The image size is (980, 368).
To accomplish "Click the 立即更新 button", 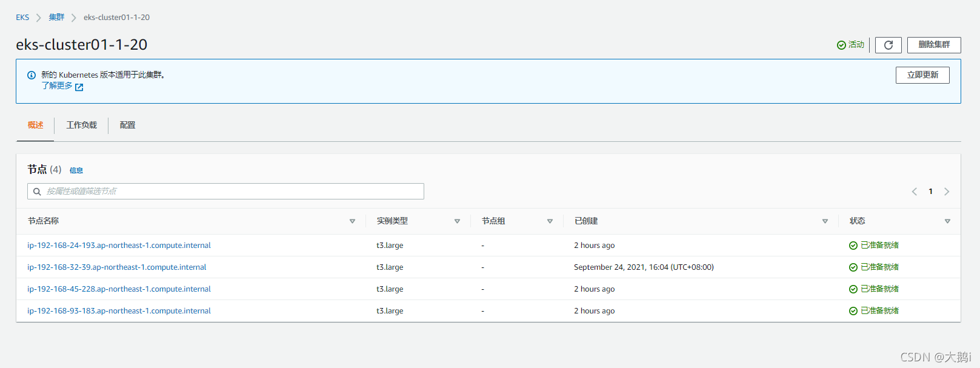I will point(922,75).
